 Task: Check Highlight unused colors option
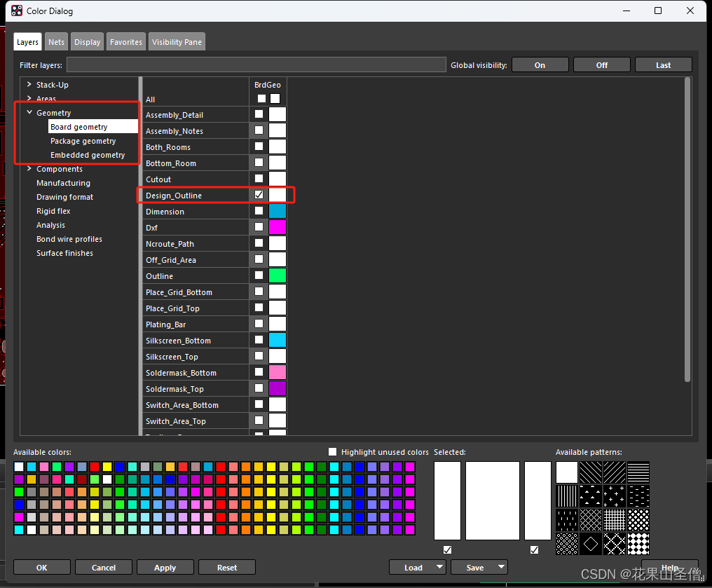pos(332,452)
